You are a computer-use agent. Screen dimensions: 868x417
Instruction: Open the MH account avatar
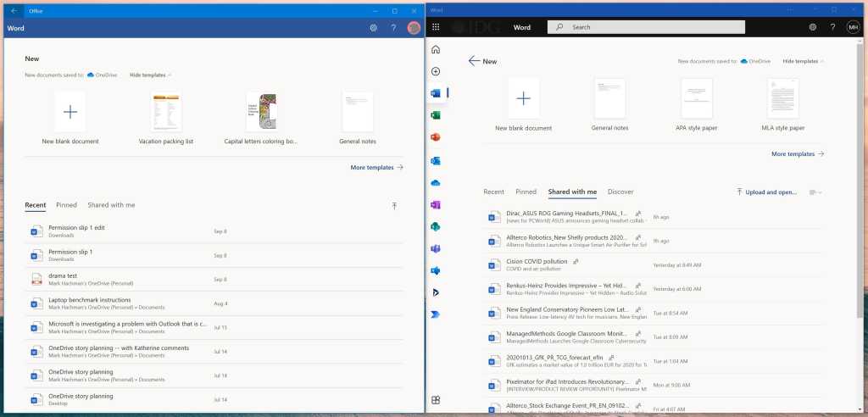(853, 26)
